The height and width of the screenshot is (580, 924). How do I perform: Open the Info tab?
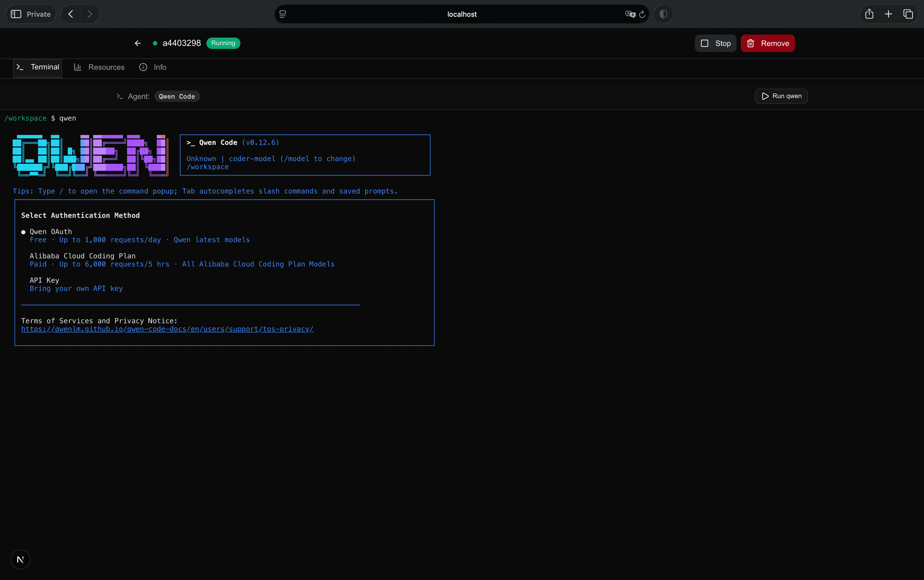coord(152,67)
